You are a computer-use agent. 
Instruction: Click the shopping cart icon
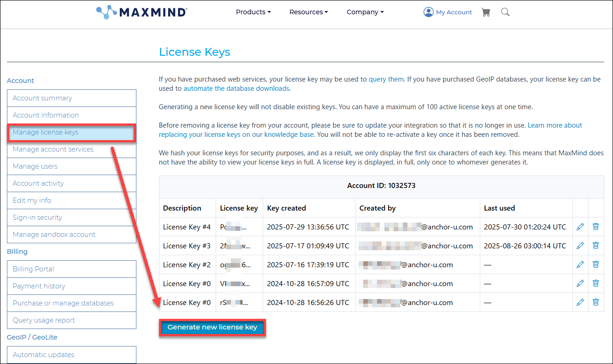(x=485, y=12)
